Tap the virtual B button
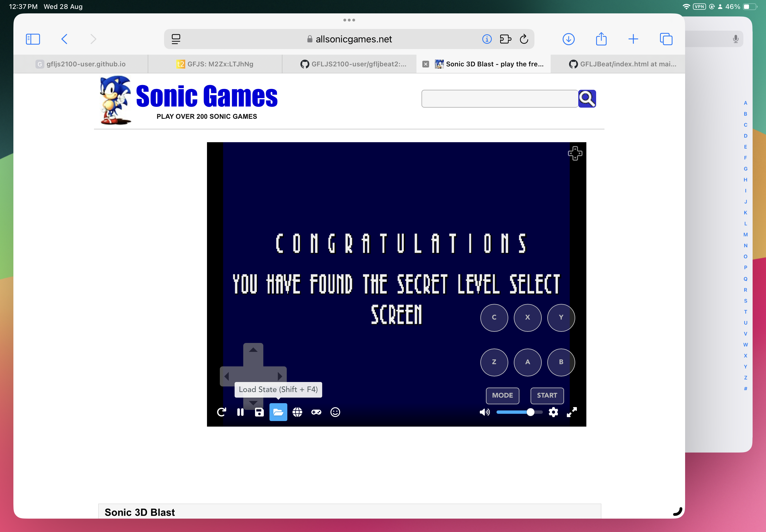Image resolution: width=766 pixels, height=532 pixels. click(561, 362)
